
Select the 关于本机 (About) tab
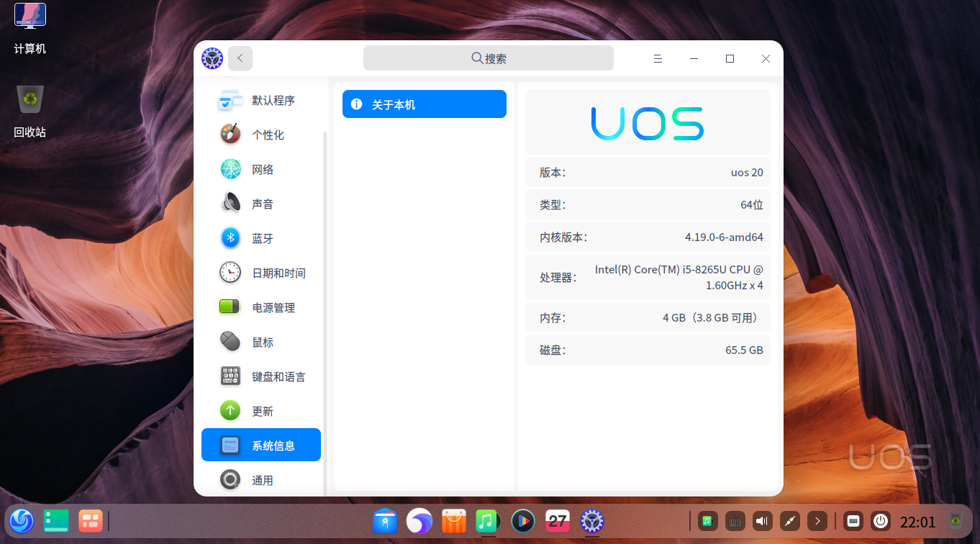[x=424, y=104]
